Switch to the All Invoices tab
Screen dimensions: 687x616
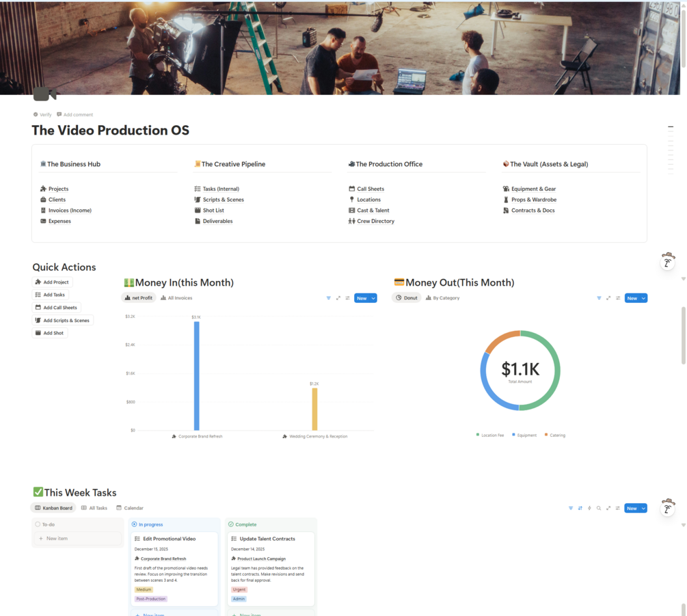(x=176, y=298)
